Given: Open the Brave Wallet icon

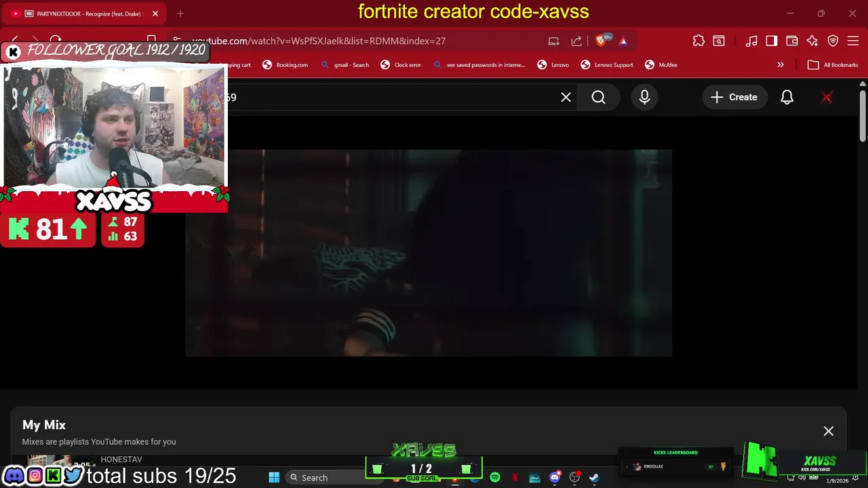Looking at the screenshot, I should click(x=792, y=41).
